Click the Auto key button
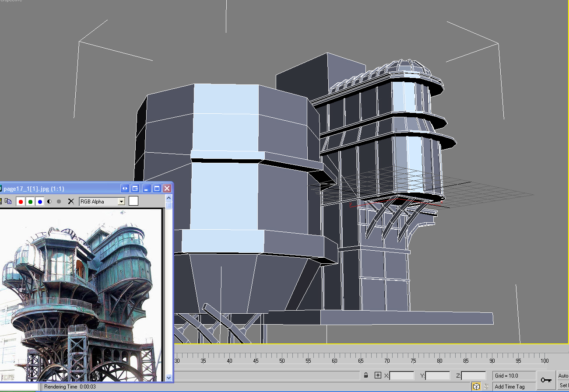Image resolution: width=569 pixels, height=392 pixels. (563, 376)
